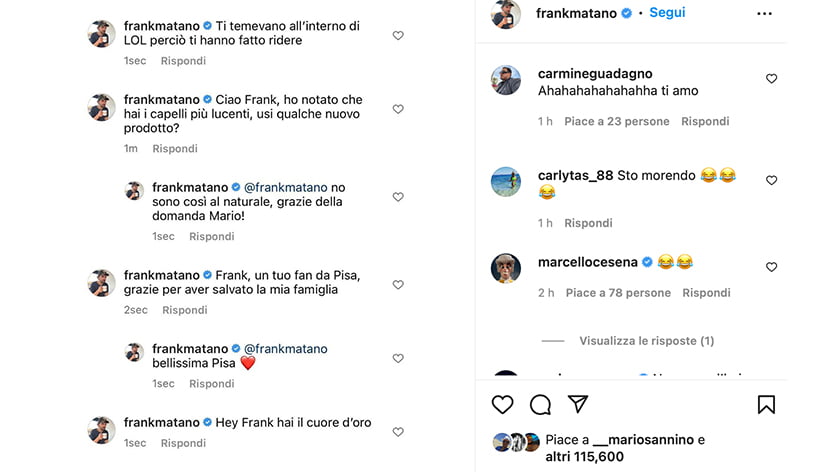Like the 'Hey Frank hai il cuore d'oro' comment
This screenshot has width=840, height=472.
[x=398, y=432]
